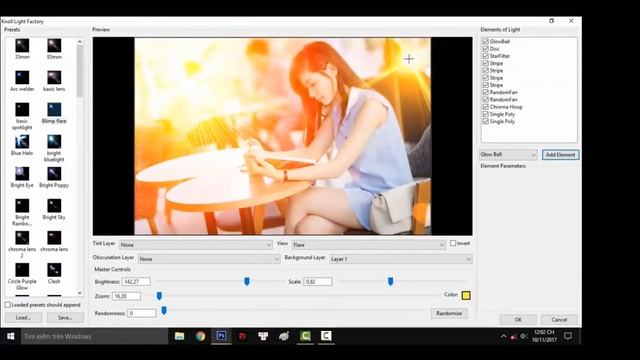Click the Add Element button
Viewport: 640px width, 360px height.
[560, 155]
